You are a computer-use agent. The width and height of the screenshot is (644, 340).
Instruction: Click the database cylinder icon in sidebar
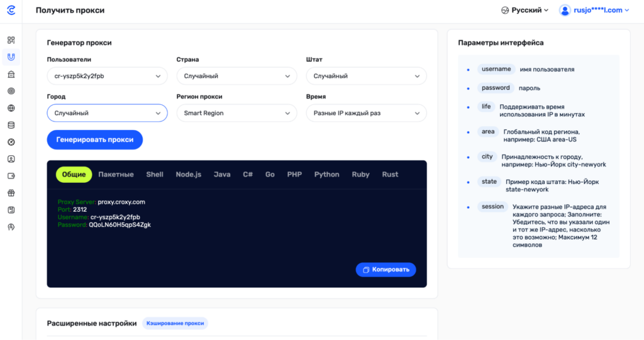(11, 125)
